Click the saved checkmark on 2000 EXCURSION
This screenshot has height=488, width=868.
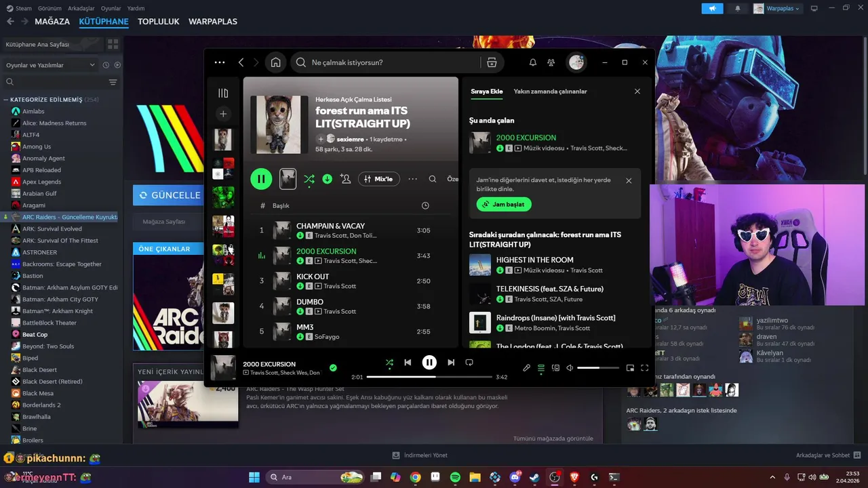[x=333, y=368]
